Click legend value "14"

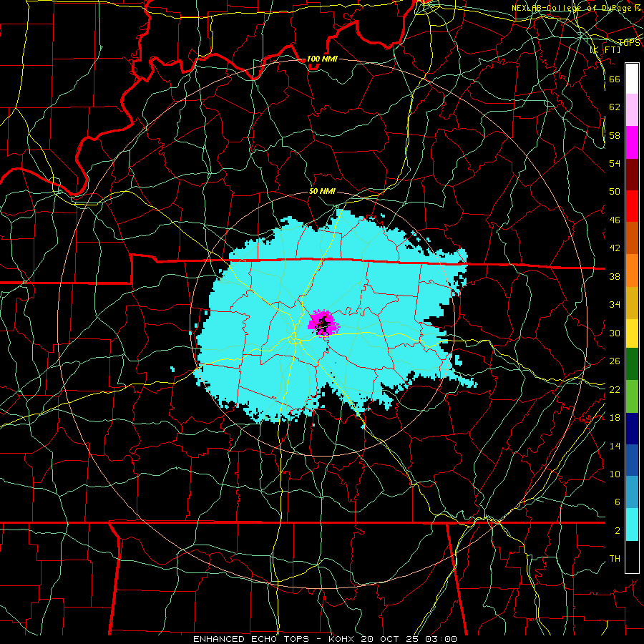(615, 446)
